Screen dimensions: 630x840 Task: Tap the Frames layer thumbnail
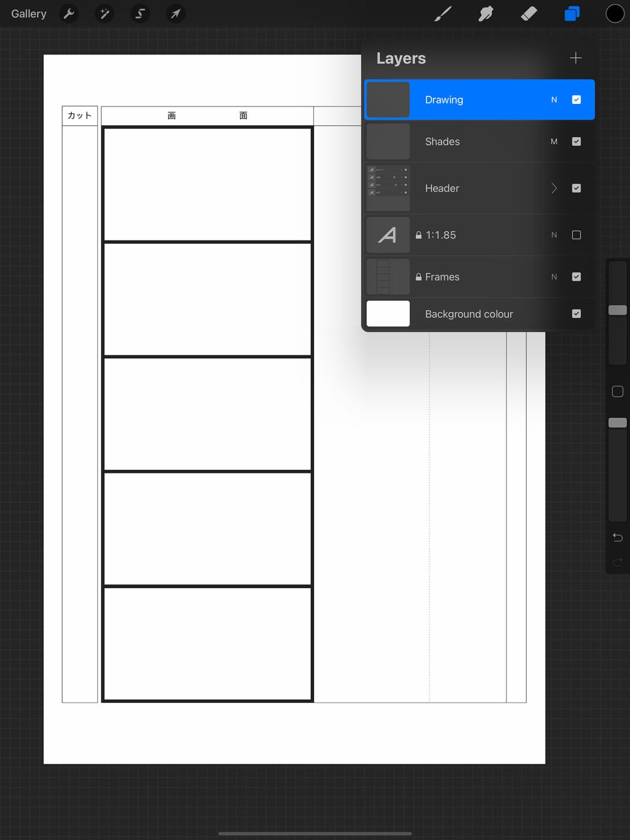[x=388, y=277]
